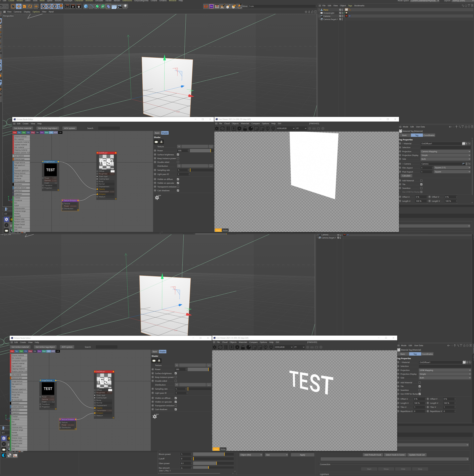Click the Add Prebuilt Hook button

(373, 455)
